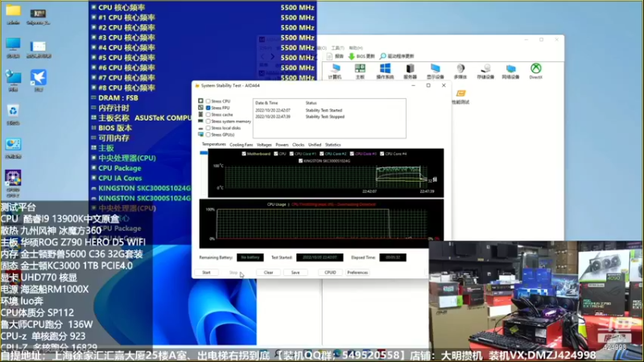Uncheck the Stress FPU checkbox
The image size is (644, 362).
coord(208,108)
